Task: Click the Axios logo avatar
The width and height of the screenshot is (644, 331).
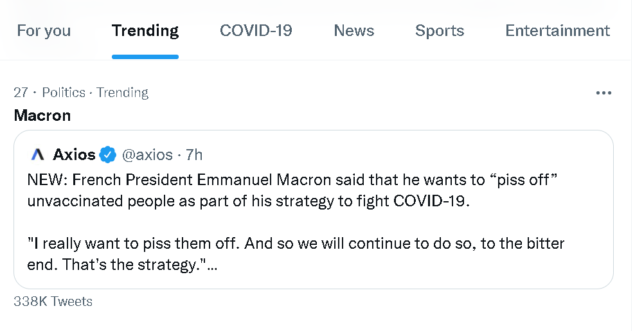Action: tap(38, 155)
